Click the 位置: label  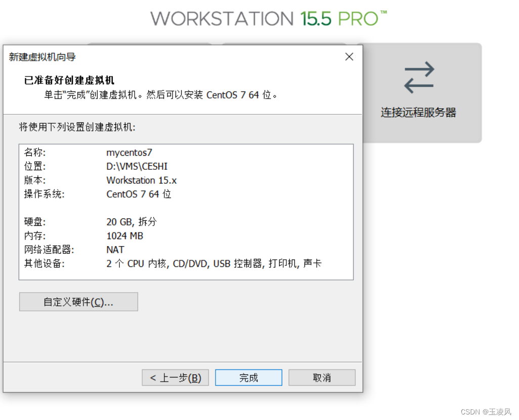(35, 166)
